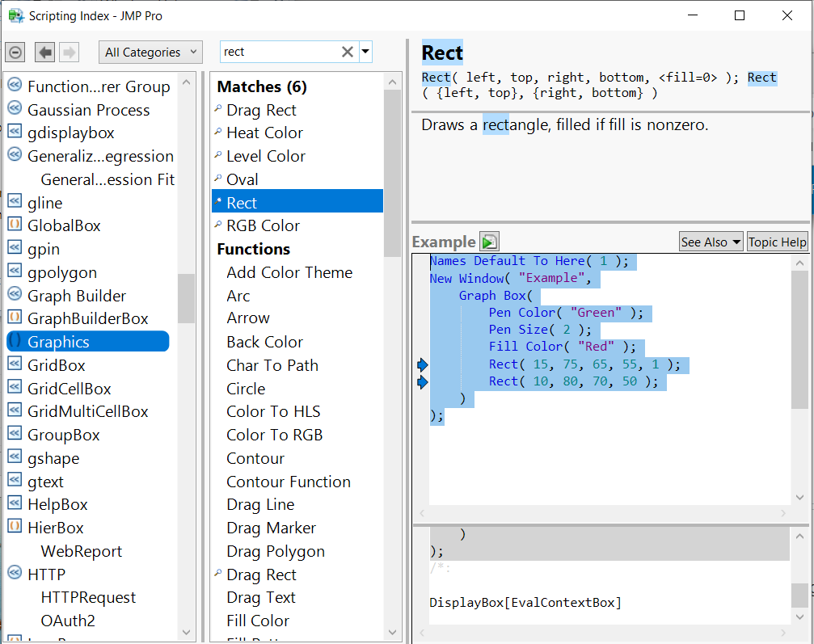Select Color To HLS function

click(x=273, y=411)
